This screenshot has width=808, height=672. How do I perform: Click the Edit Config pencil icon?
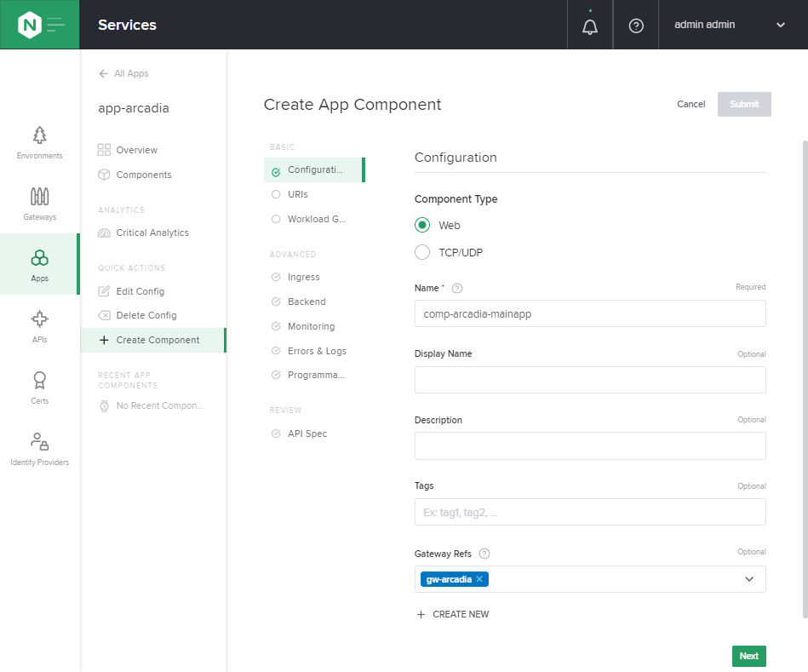104,291
